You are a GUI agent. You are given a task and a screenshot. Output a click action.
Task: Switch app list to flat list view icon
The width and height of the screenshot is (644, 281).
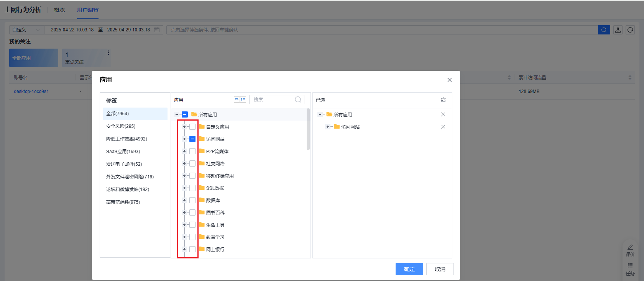pyautogui.click(x=243, y=100)
